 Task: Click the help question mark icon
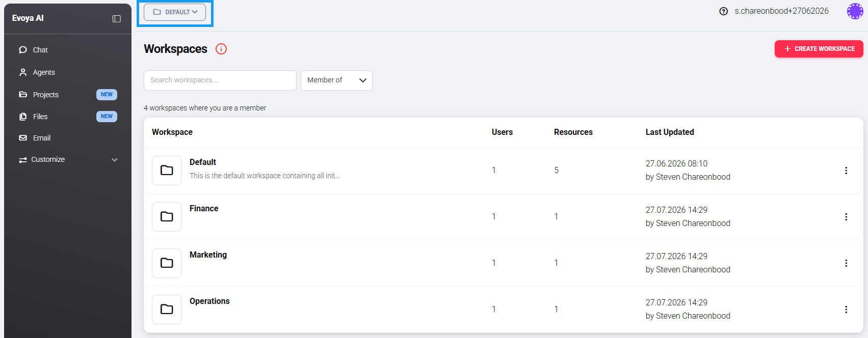tap(723, 11)
